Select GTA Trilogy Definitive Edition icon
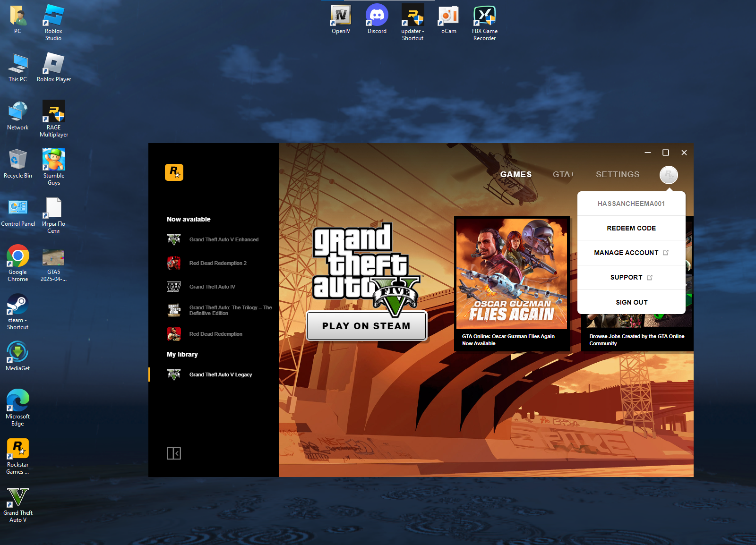 coord(174,310)
